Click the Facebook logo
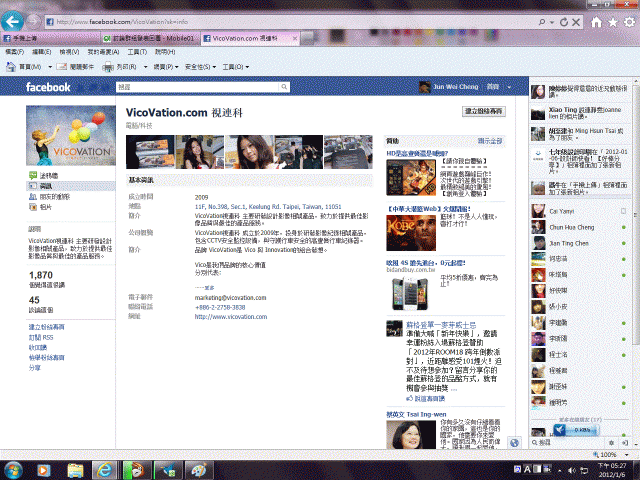The width and height of the screenshot is (640, 480). (48, 87)
